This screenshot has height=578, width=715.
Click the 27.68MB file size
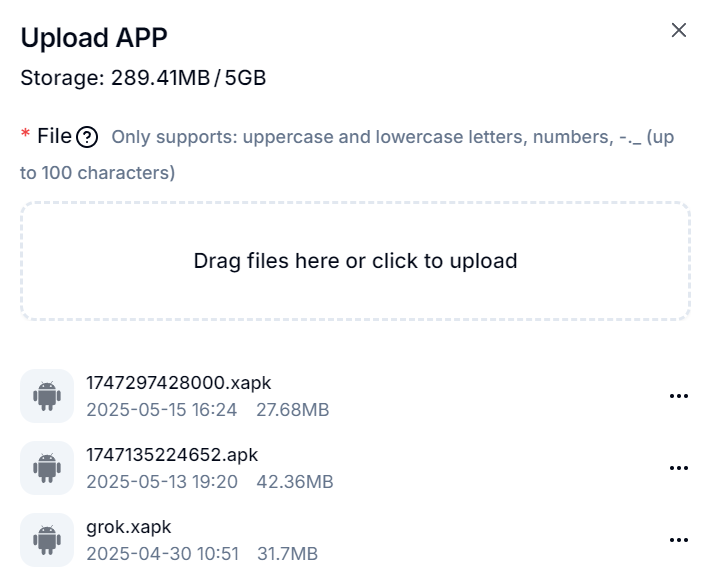[293, 410]
